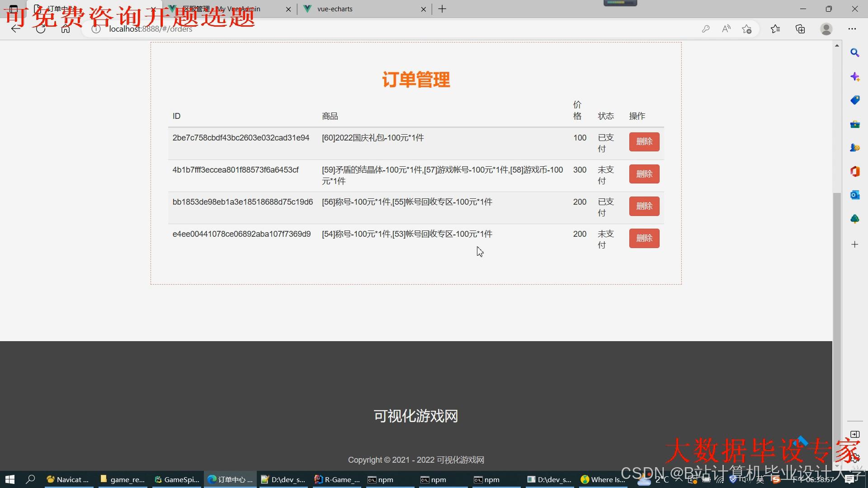The height and width of the screenshot is (488, 868).
Task: Delete the 300 yuan unpaid order
Action: click(644, 174)
